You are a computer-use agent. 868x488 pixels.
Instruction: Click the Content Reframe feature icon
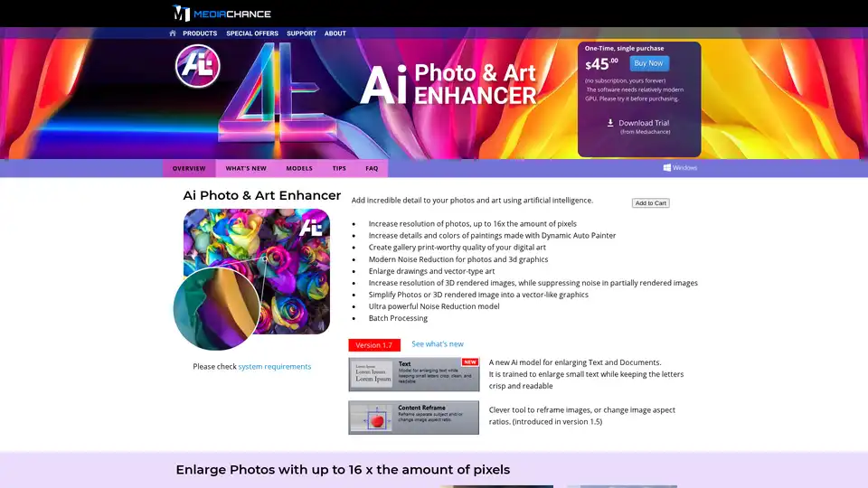(413, 418)
